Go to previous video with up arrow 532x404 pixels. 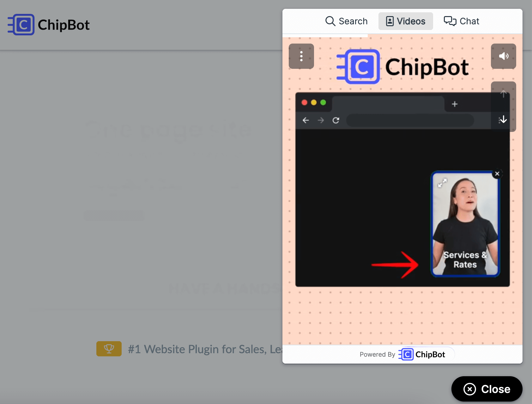(x=504, y=94)
